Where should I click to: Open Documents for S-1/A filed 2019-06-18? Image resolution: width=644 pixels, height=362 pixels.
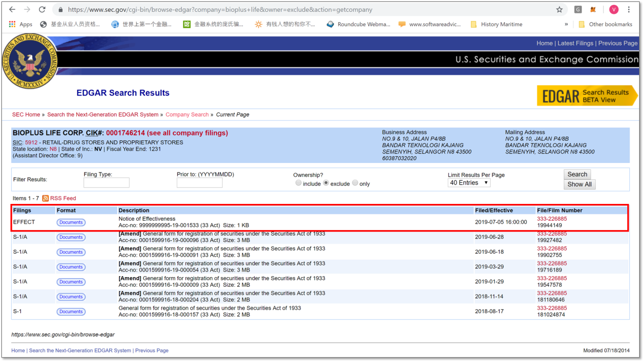(x=71, y=252)
